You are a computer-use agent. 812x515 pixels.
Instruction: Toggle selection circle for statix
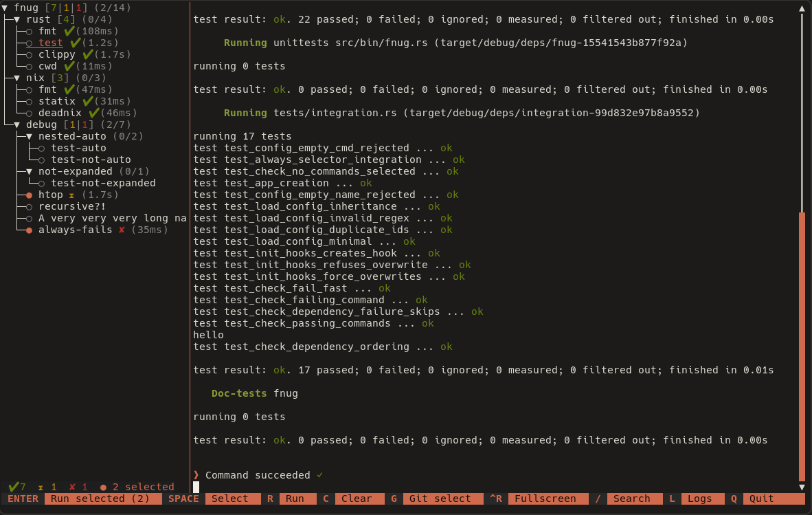(29, 102)
